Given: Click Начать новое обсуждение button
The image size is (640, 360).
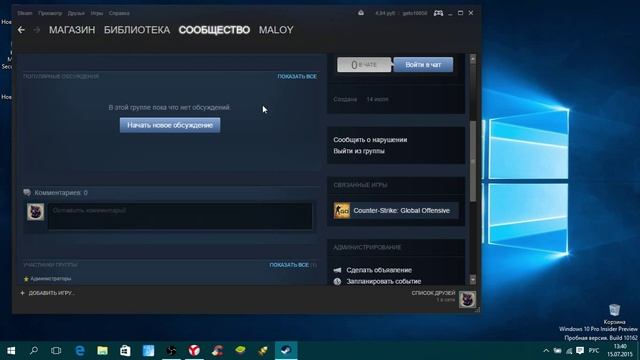Looking at the screenshot, I should pos(170,125).
